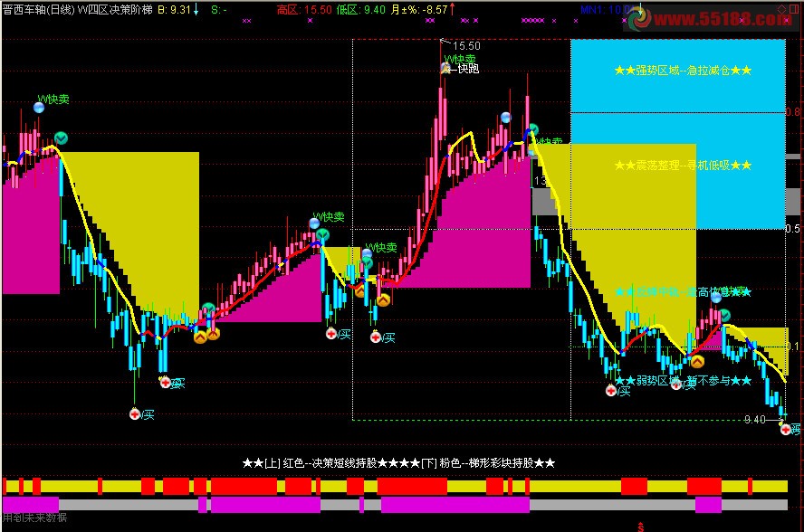The width and height of the screenshot is (804, 532).
Task: Click the 0.8 scale label on the right axis
Action: point(793,112)
